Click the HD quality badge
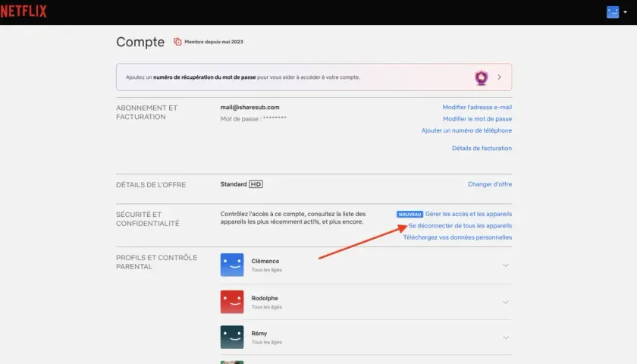 (x=256, y=184)
